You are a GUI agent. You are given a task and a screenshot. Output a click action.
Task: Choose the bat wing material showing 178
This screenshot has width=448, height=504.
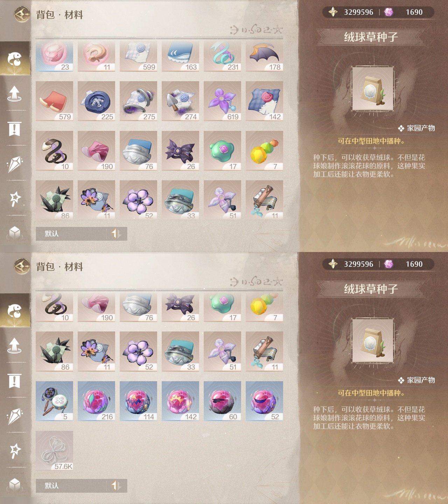tap(264, 56)
